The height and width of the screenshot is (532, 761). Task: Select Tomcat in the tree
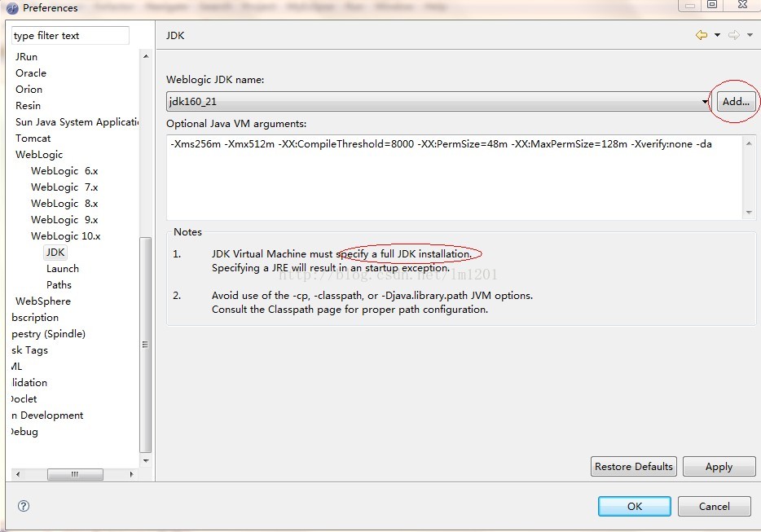(33, 138)
